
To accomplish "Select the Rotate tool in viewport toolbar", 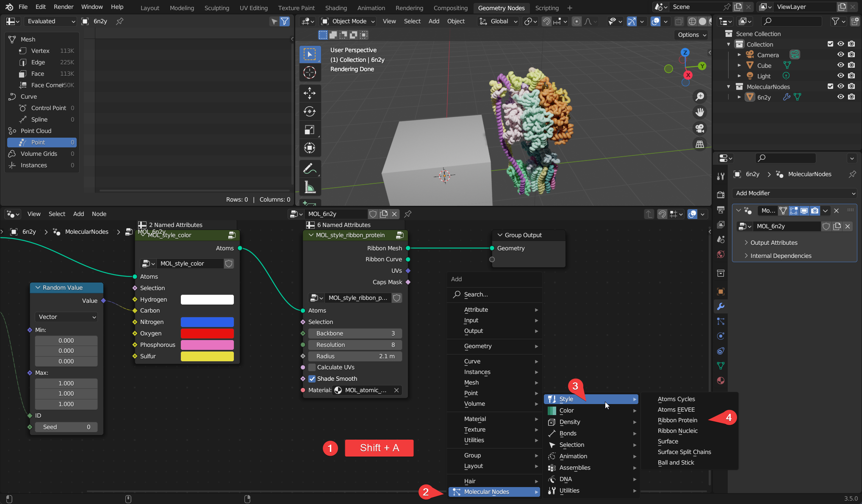I will coord(310,111).
